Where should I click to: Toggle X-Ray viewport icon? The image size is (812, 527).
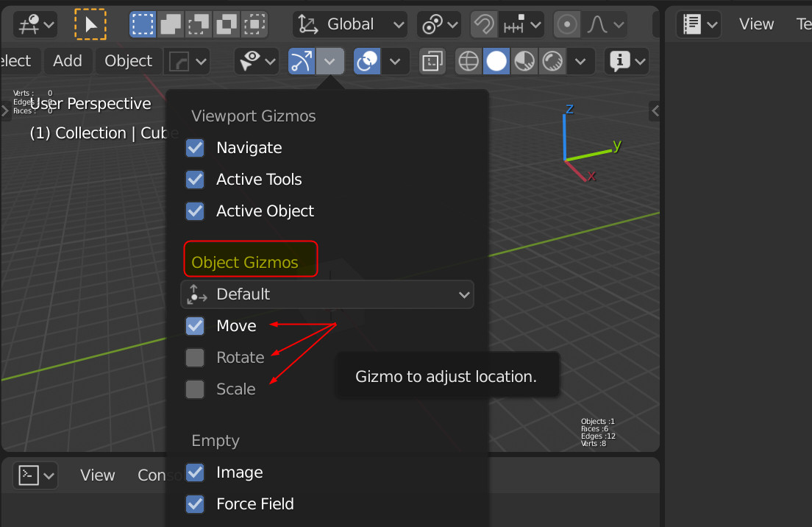[432, 61]
